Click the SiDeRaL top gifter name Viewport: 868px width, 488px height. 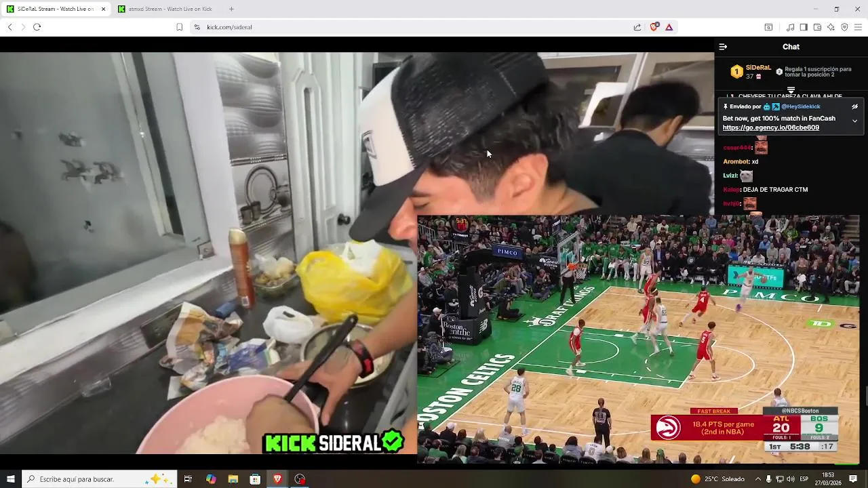pos(758,68)
